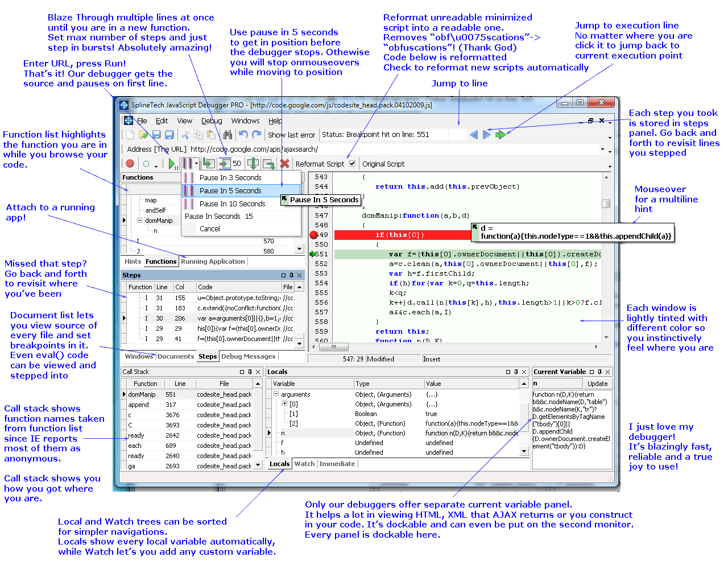Jump to execution line with green arrow
This screenshot has height=582, width=728.
(x=500, y=135)
